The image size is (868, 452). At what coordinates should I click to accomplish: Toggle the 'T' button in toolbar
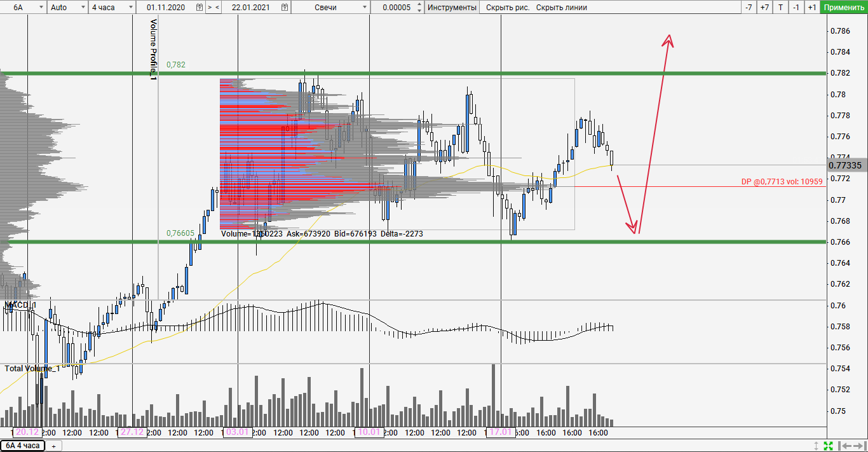(780, 8)
